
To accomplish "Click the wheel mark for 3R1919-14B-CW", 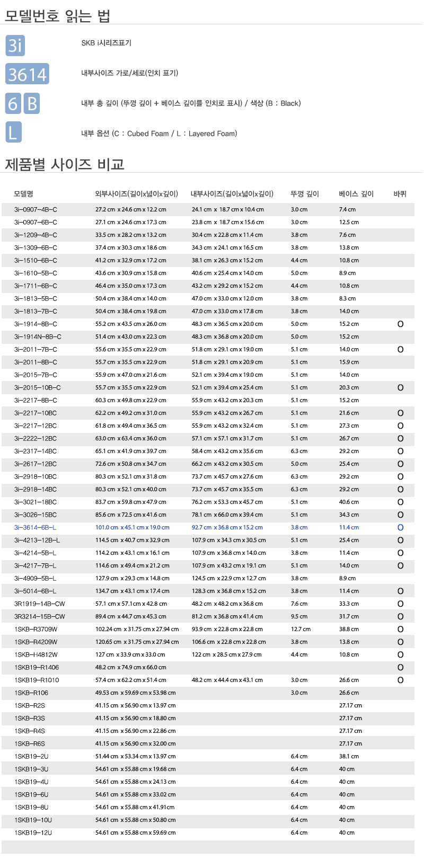I will point(400,604).
